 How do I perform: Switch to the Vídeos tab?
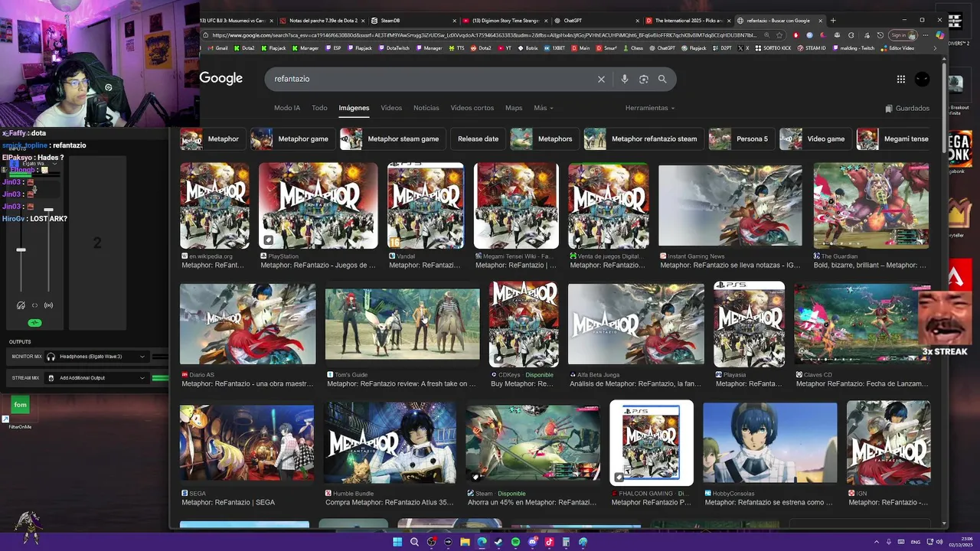(391, 108)
